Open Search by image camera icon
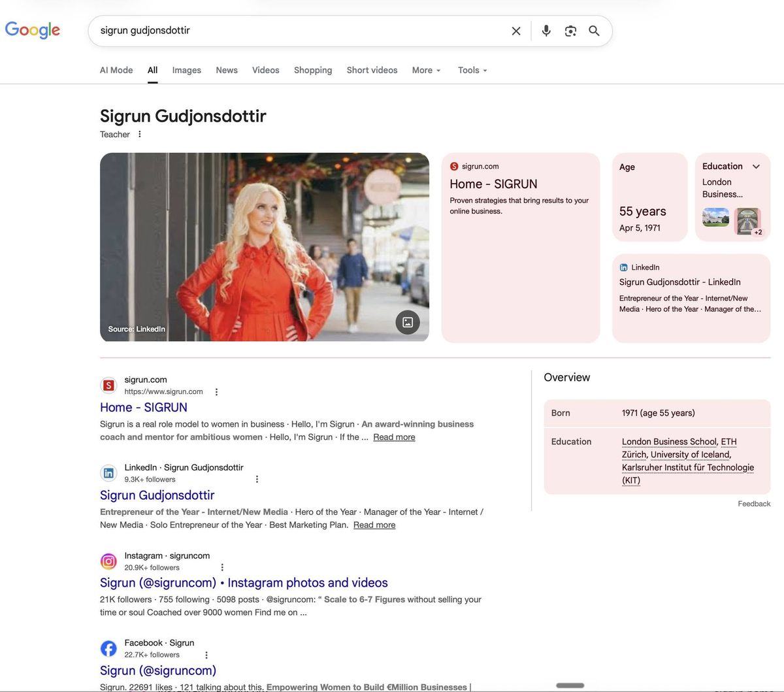The image size is (784, 692). point(570,31)
